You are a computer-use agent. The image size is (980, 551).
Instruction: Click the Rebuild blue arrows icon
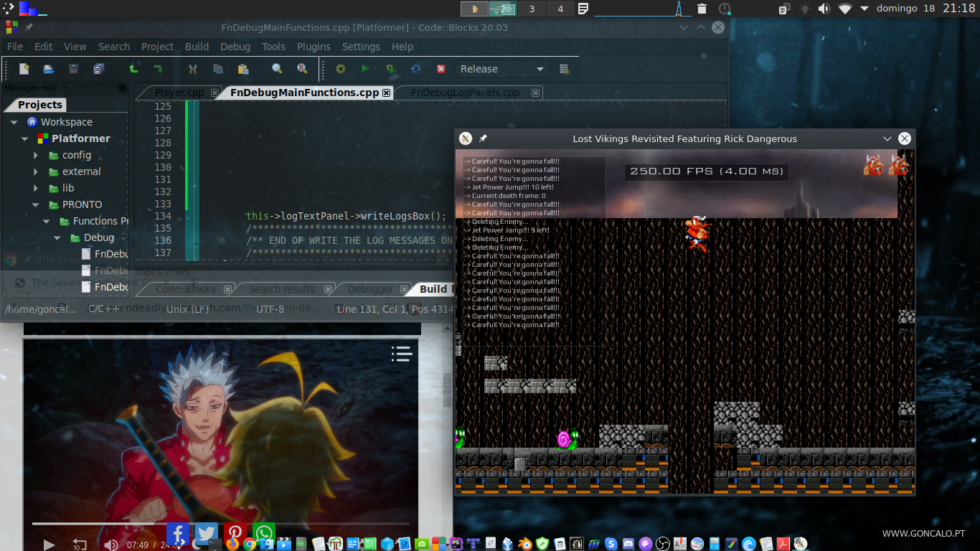click(415, 69)
